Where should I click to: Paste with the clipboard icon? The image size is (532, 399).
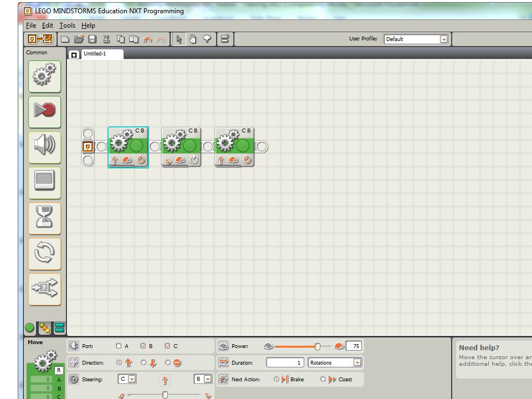(x=134, y=39)
